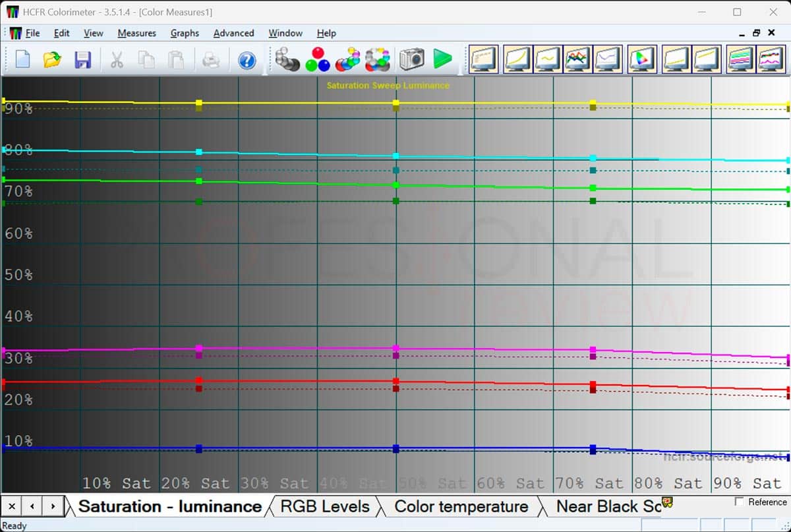
Task: Click the Copy toolbar icon
Action: [x=147, y=60]
